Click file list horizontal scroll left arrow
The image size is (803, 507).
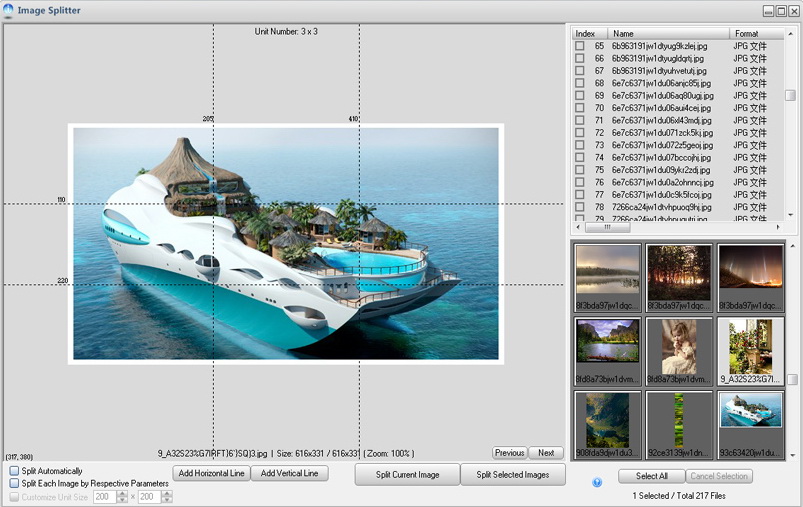point(578,227)
